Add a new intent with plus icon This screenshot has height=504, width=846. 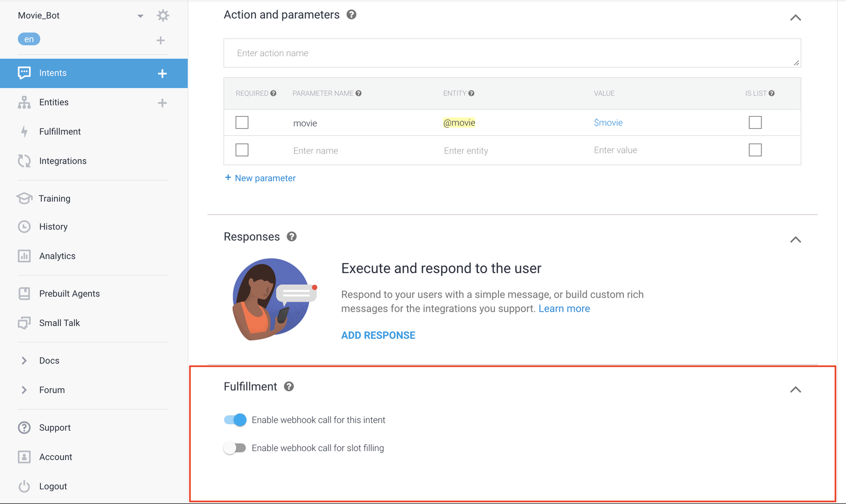pyautogui.click(x=162, y=73)
